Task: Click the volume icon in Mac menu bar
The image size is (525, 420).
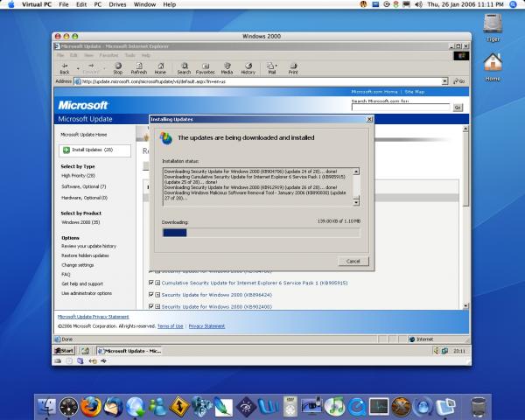Action: coord(418,4)
